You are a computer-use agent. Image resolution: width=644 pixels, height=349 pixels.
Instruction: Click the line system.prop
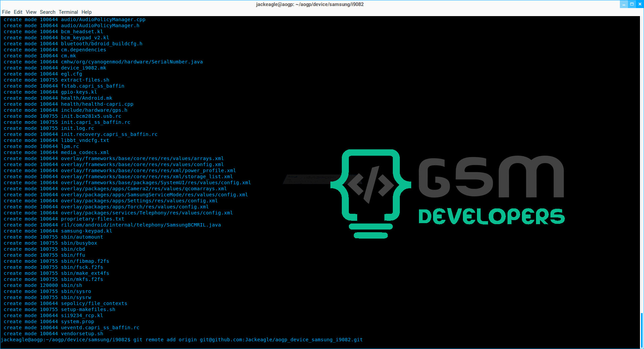pos(49,322)
